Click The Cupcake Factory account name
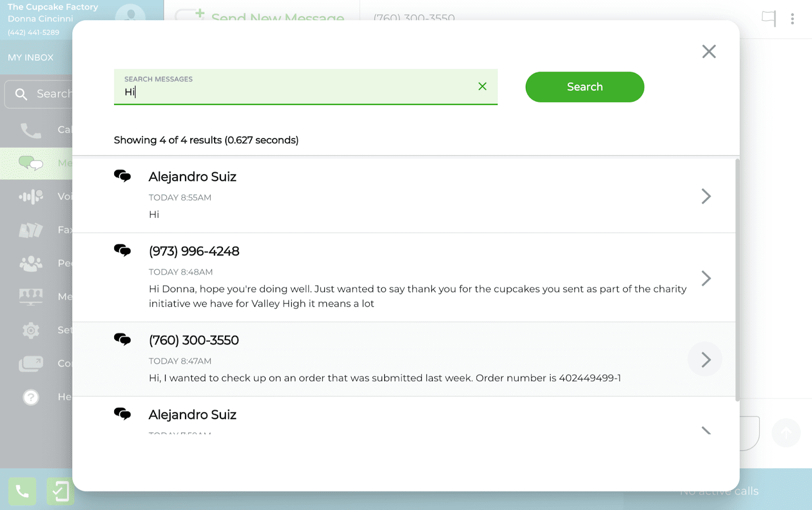812x510 pixels. pos(53,7)
